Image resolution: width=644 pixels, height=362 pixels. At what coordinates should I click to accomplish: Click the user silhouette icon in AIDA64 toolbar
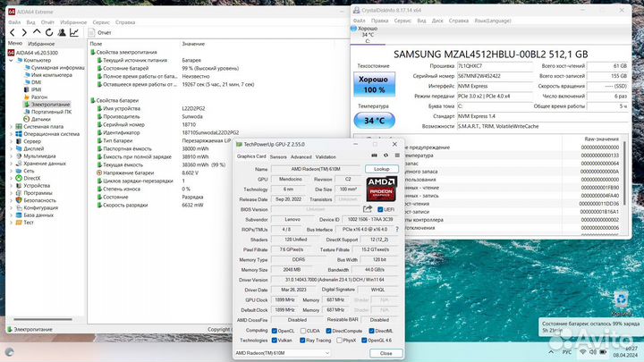pos(62,32)
